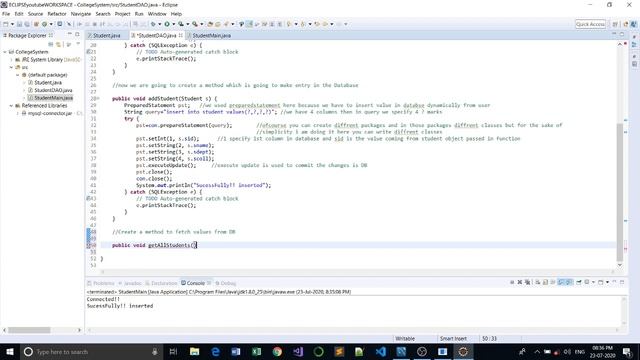Toggle Show Console on standard output change
640x360 pixels.
(561, 282)
